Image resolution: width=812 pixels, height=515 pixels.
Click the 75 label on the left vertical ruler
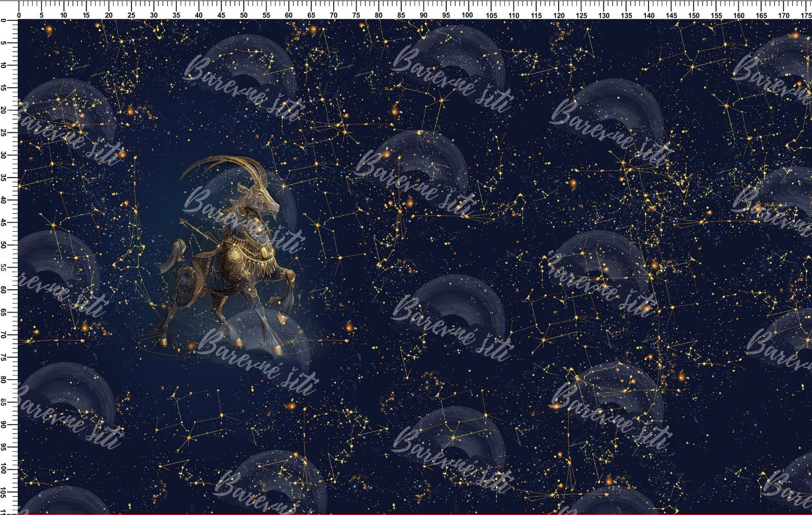[4, 357]
